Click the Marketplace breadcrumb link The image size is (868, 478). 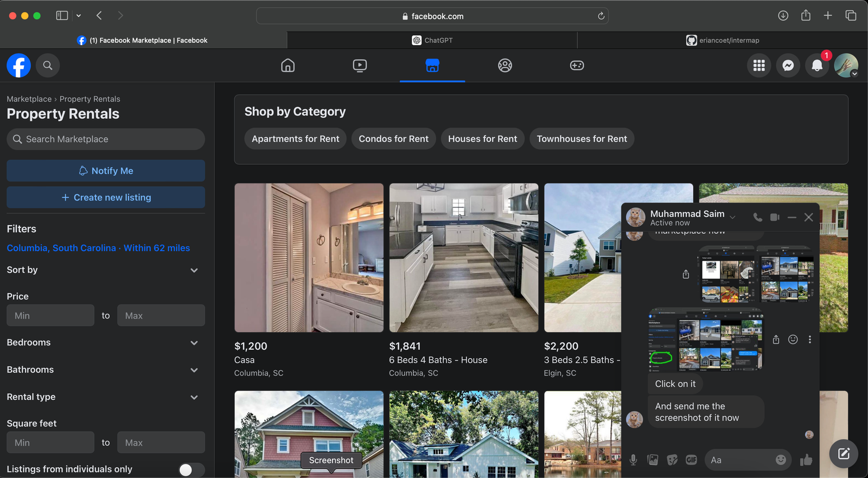pos(29,99)
